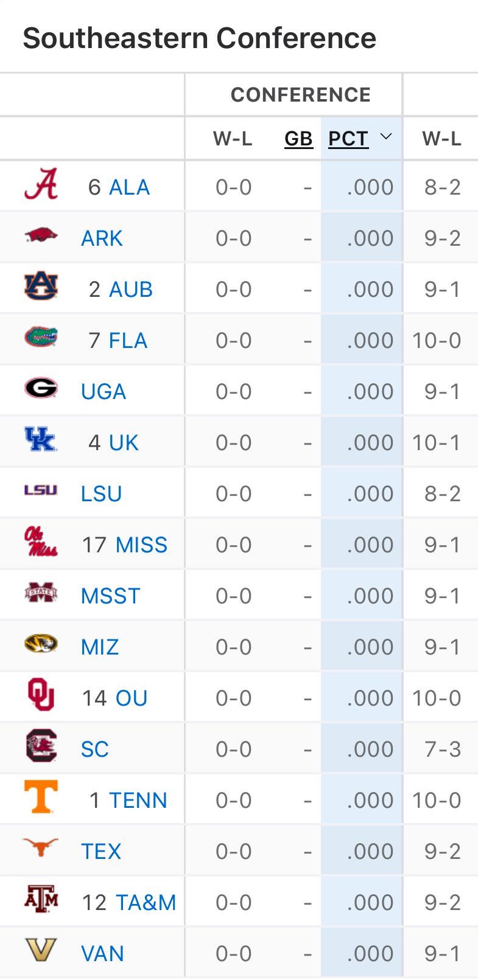Click the Tennessee orange T logo
478x980 pixels.
click(41, 797)
